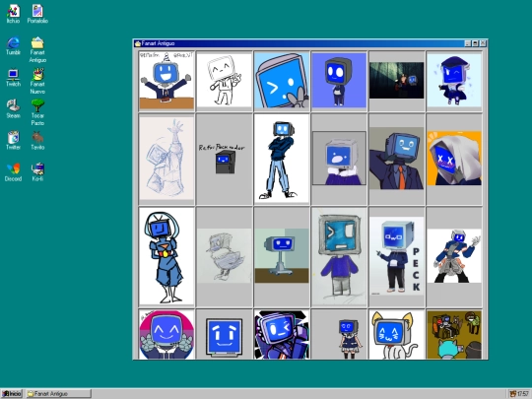This screenshot has width=532, height=399.
Task: Open the winking graffiti-style robot thumbnail
Action: (282, 334)
